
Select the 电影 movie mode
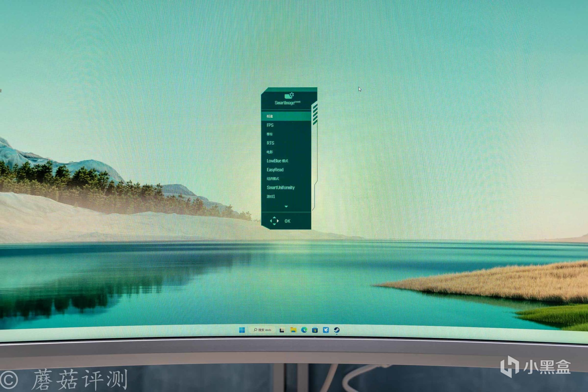click(286, 152)
